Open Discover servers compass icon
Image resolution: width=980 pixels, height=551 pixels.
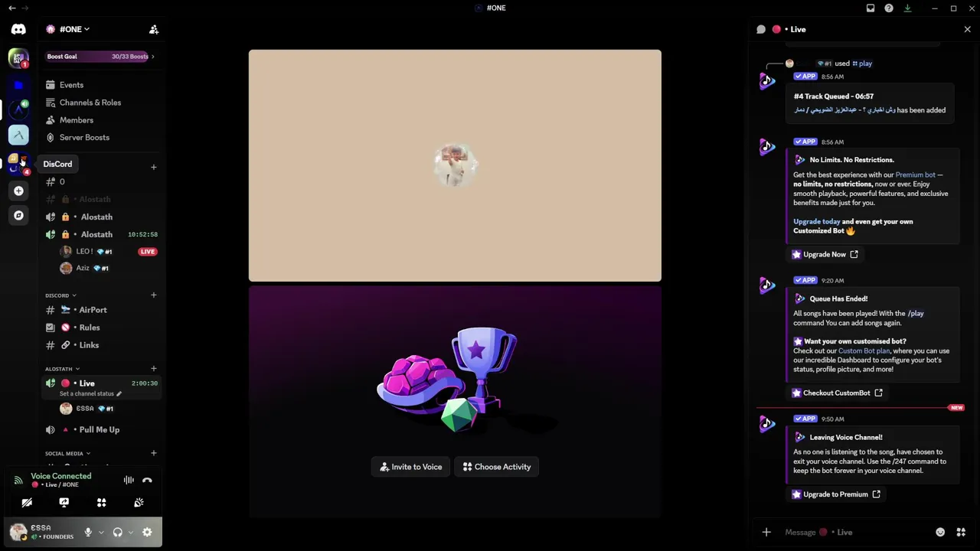18,215
